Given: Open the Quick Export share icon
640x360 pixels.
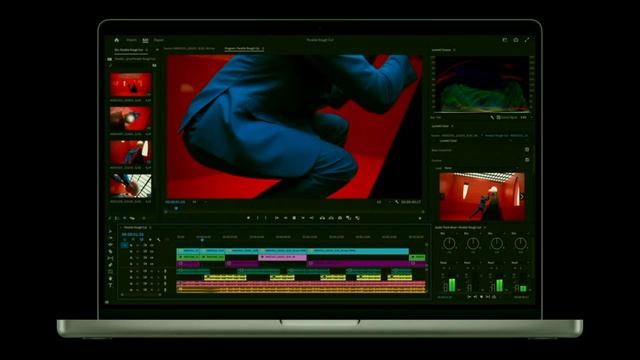Looking at the screenshot, I should [x=516, y=40].
